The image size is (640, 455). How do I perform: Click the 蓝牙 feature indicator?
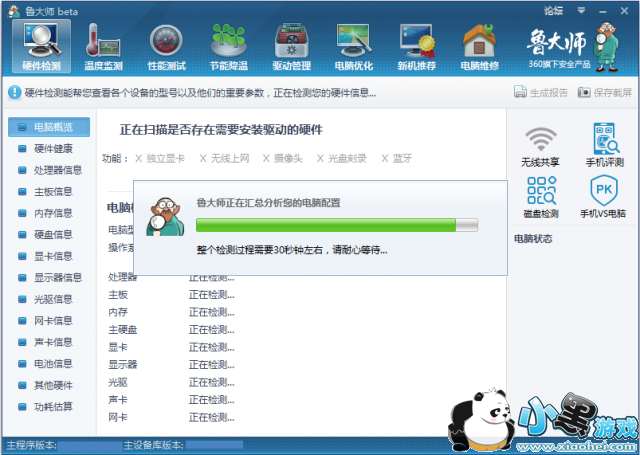[x=397, y=158]
